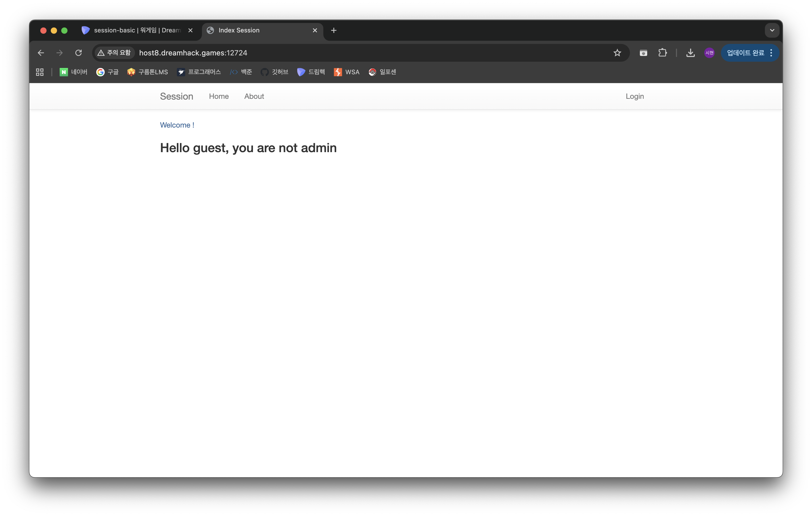Screen dimensions: 812x516
Task: Click the profile avatar icon
Action: [709, 53]
